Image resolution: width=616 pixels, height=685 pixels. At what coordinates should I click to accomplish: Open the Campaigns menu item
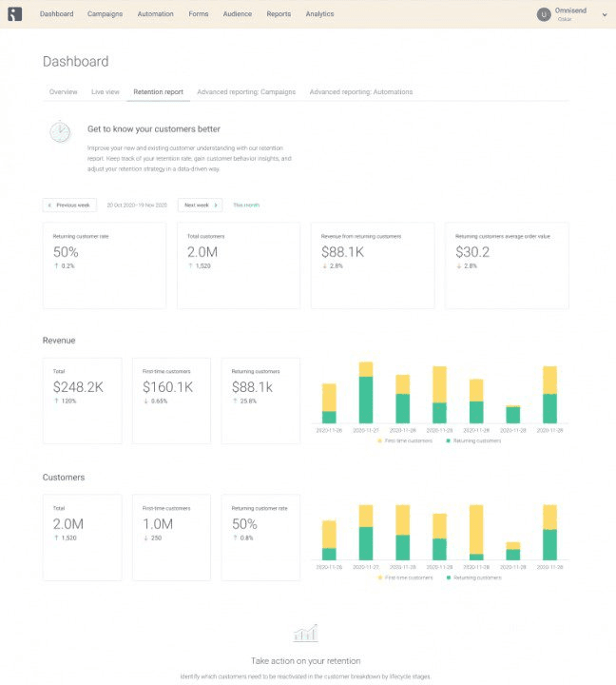point(105,14)
